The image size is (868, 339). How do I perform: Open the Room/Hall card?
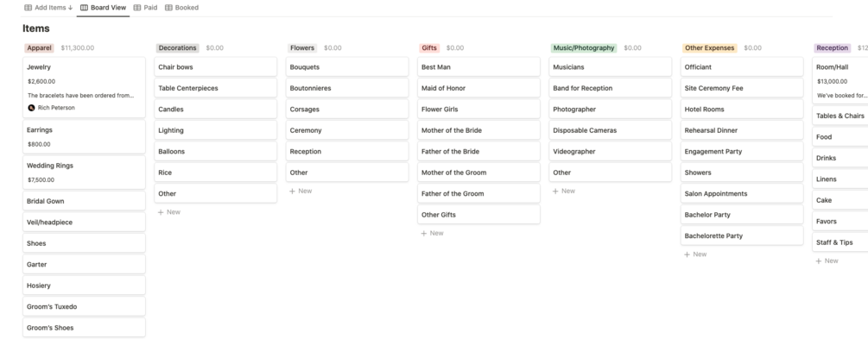pyautogui.click(x=840, y=81)
